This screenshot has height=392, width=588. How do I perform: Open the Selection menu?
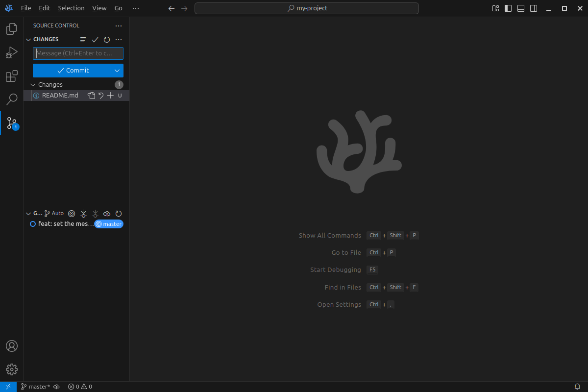click(71, 8)
